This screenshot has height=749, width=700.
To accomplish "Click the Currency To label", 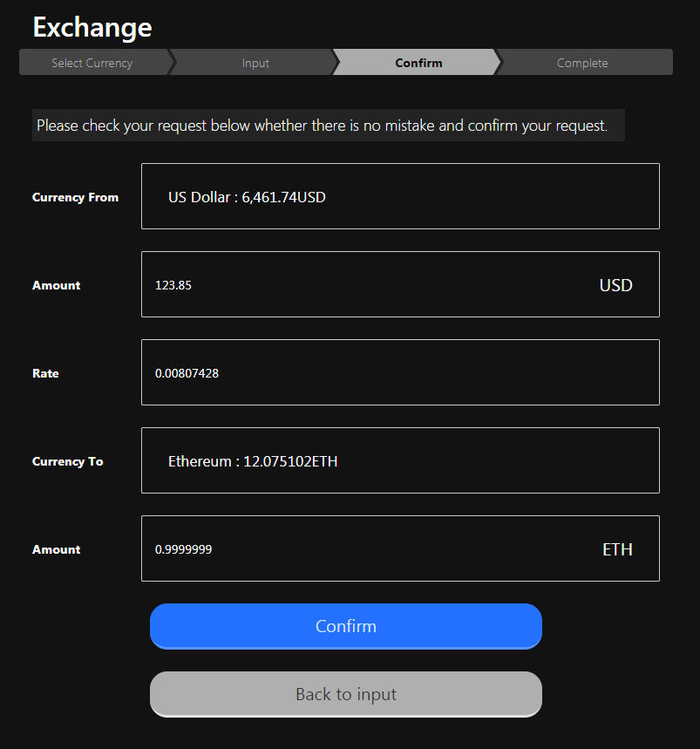I will [67, 461].
